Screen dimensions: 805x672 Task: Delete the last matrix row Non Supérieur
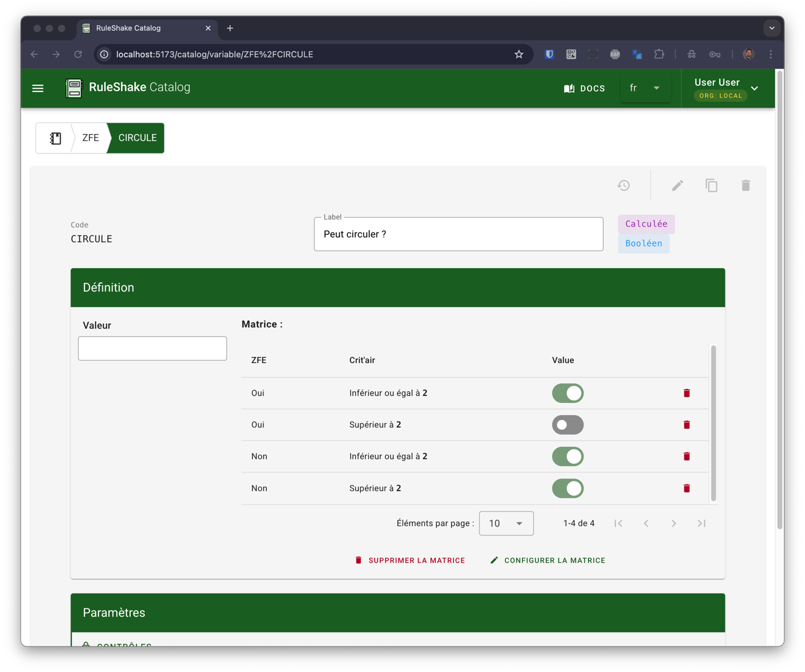[686, 488]
